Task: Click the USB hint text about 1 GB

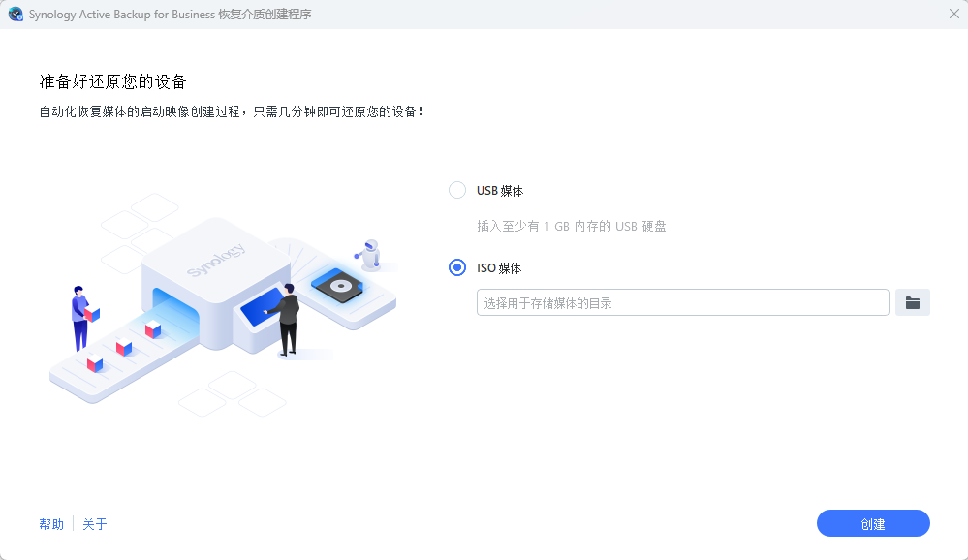Action: (571, 227)
